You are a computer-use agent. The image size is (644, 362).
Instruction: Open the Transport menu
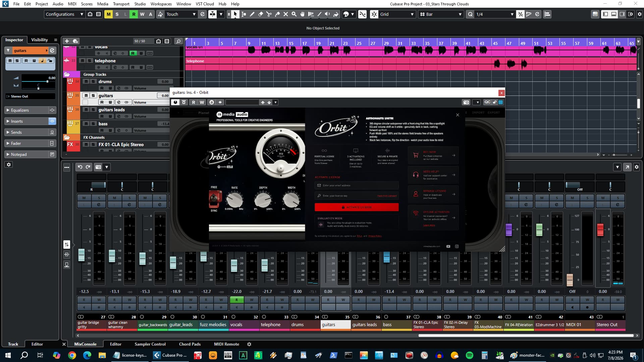(x=121, y=4)
